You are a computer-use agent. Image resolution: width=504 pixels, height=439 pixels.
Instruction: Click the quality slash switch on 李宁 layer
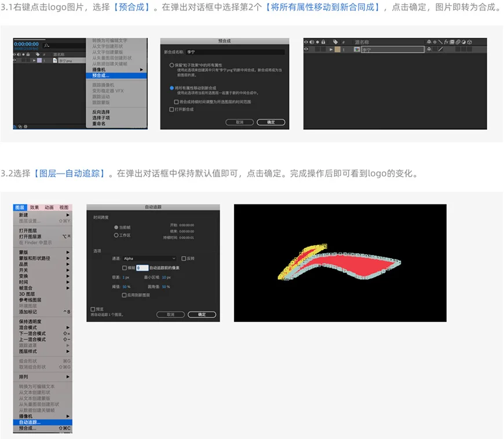tap(440, 49)
